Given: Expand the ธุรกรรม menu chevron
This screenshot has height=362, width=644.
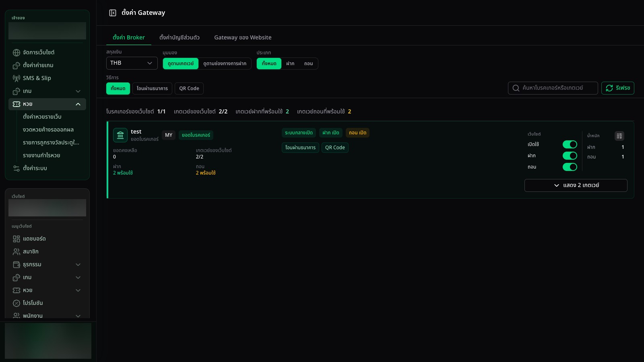Looking at the screenshot, I should [78, 265].
